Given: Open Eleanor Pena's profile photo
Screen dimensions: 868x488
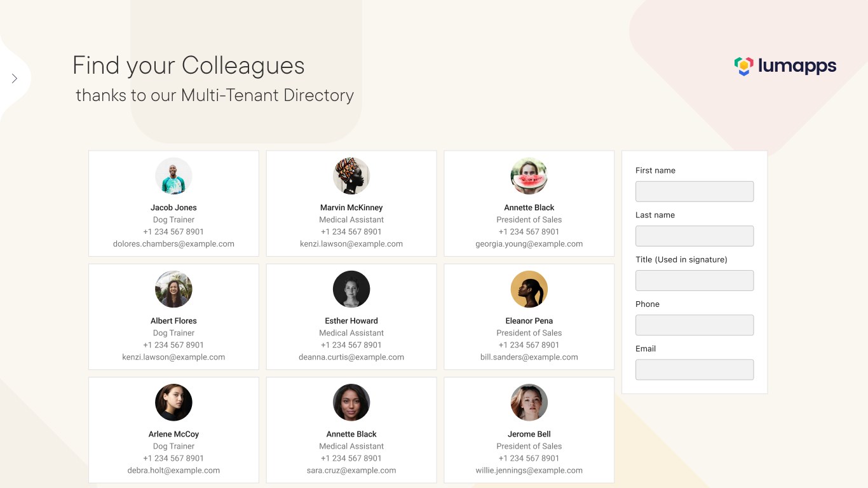Looking at the screenshot, I should click(x=529, y=289).
